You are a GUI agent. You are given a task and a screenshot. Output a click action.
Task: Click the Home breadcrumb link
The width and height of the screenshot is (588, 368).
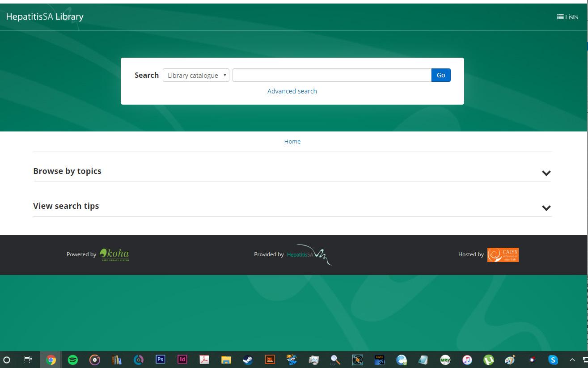click(292, 141)
